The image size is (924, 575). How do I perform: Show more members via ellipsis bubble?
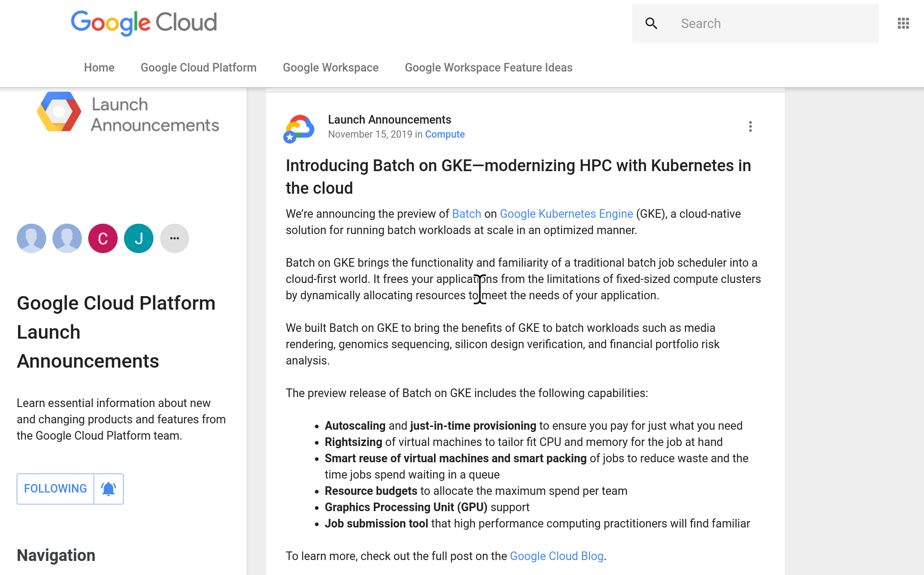(174, 239)
